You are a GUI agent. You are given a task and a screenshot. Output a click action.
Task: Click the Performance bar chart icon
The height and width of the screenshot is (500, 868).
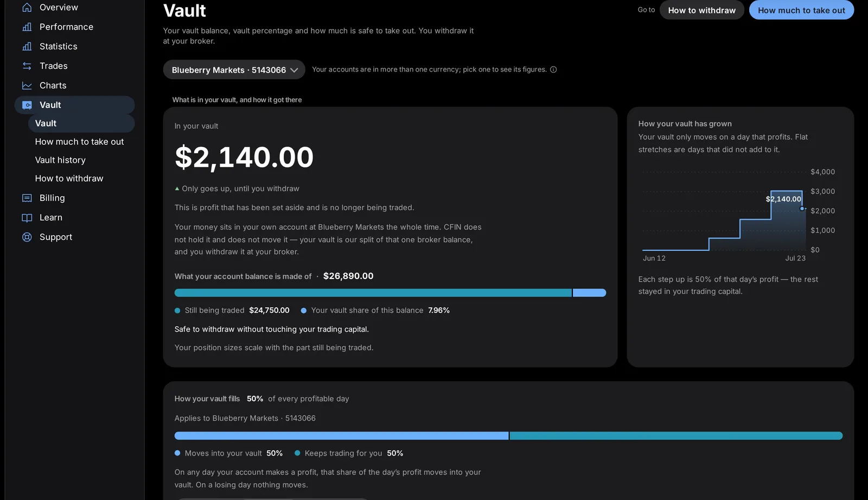[x=27, y=27]
